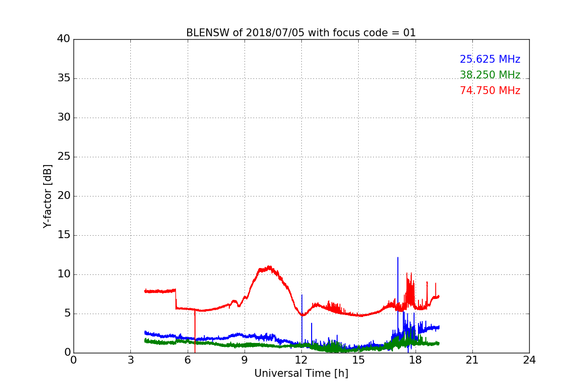The image size is (588, 392).
Task: Click the red step drop after 5 h
Action: point(176,299)
